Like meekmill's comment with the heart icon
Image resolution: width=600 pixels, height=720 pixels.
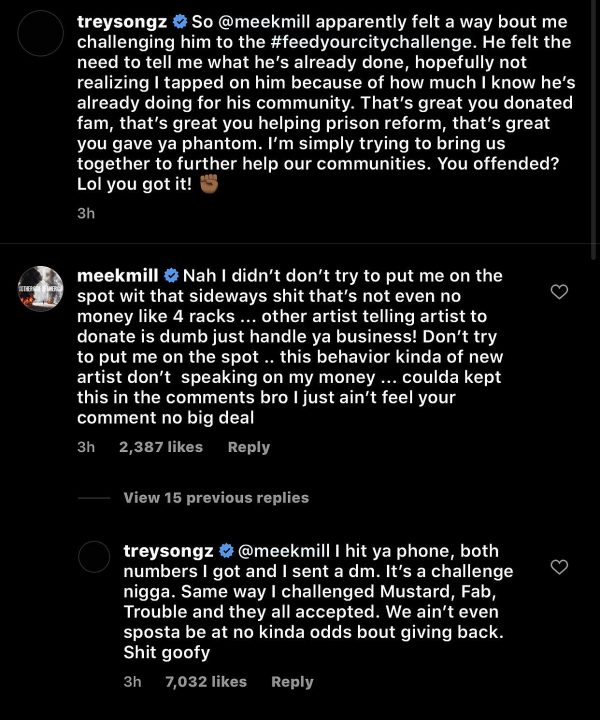tap(560, 292)
